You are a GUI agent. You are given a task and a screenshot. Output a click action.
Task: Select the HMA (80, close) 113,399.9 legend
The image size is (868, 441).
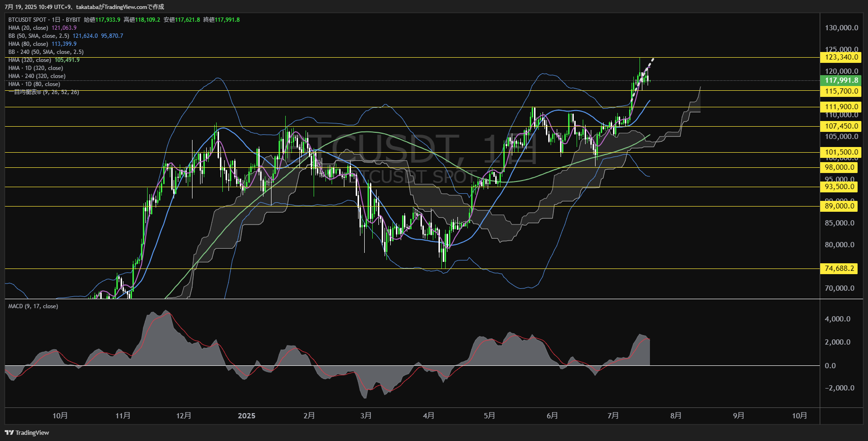pos(42,44)
